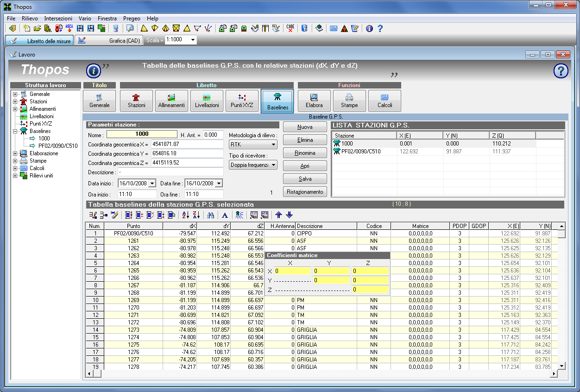
Task: Open the Stampe function button
Action: click(x=349, y=101)
